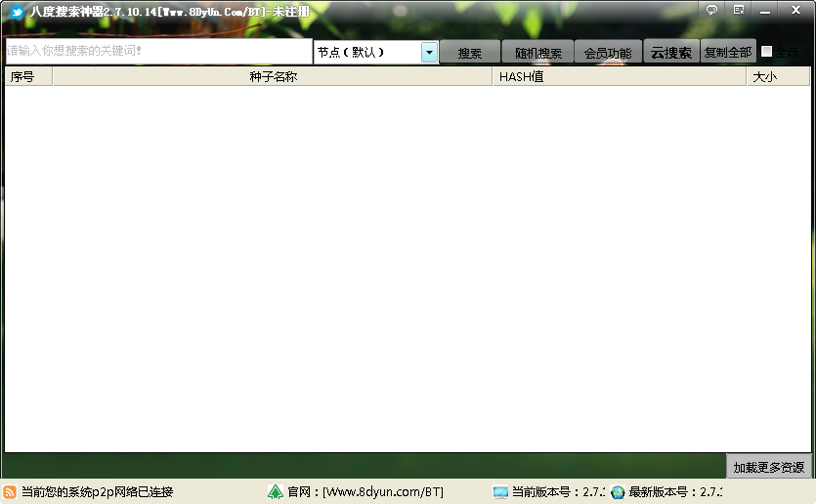This screenshot has width=816, height=504.
Task: Toggle the 全选 select-all checkbox
Action: tap(766, 52)
